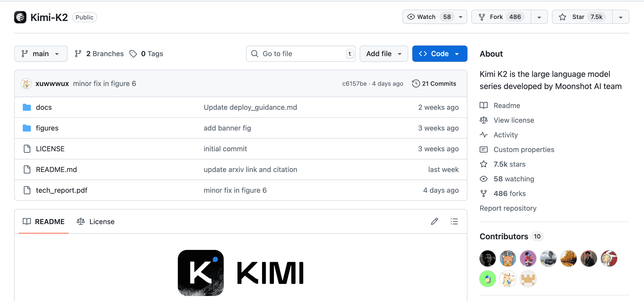Screen dimensions: 644x301
Task: Click the branch icon beside 2 Branches
Action: click(x=78, y=54)
